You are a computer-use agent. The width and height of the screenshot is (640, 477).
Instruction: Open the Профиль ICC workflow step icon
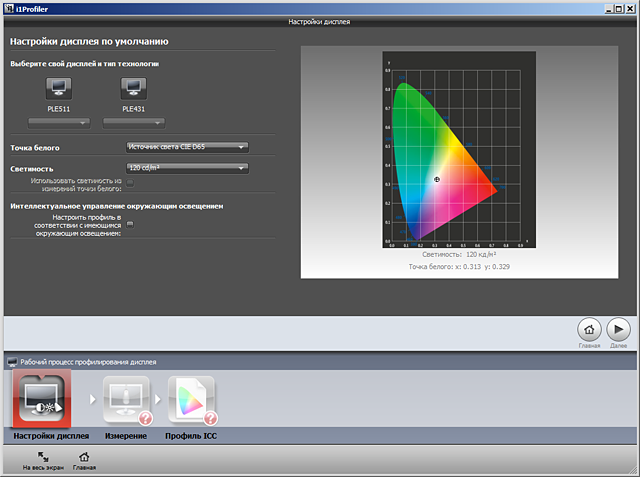(x=191, y=400)
